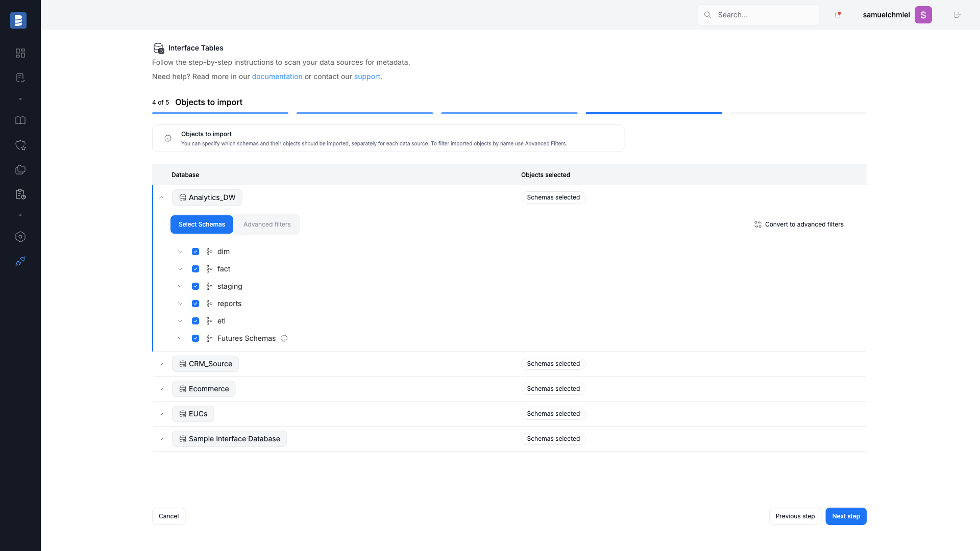
Task: Click the Database column header
Action: point(185,175)
